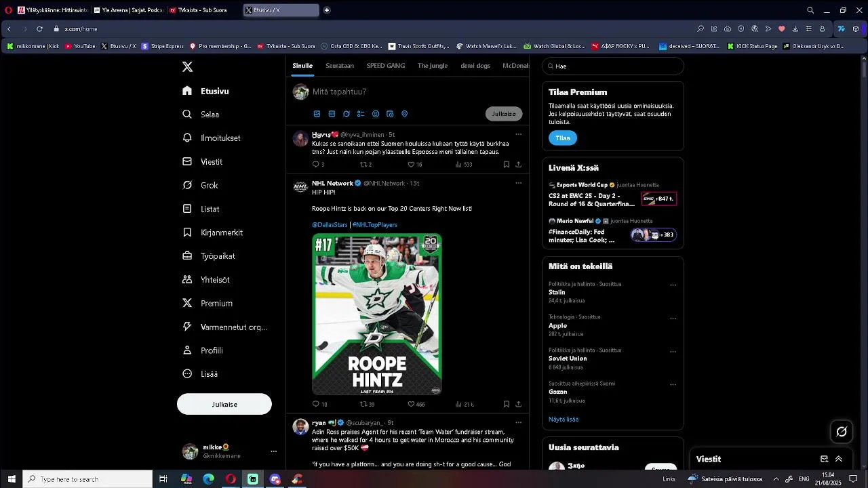Viewport: 868px width, 488px height.
Task: Open Ilmoitukset notifications
Action: point(212,138)
